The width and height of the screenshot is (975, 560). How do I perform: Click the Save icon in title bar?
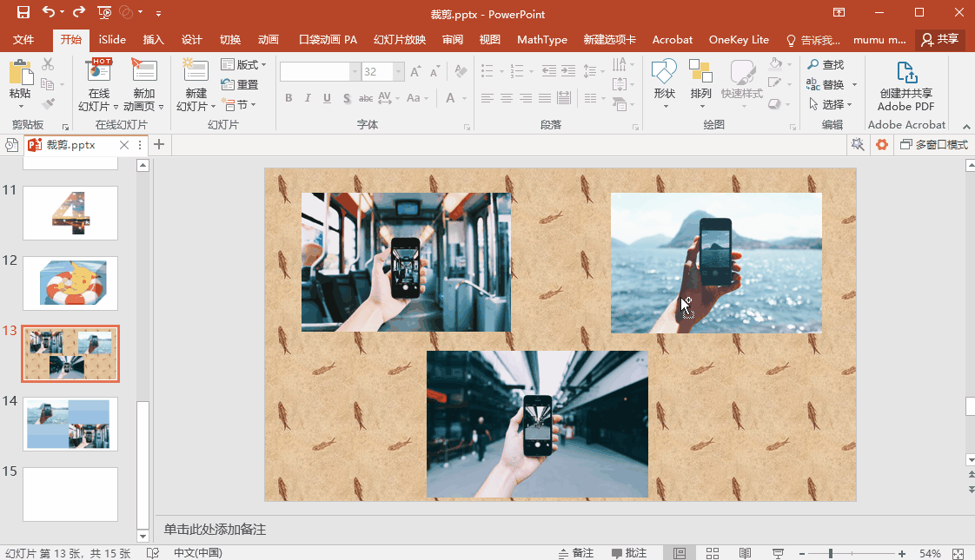[x=23, y=12]
